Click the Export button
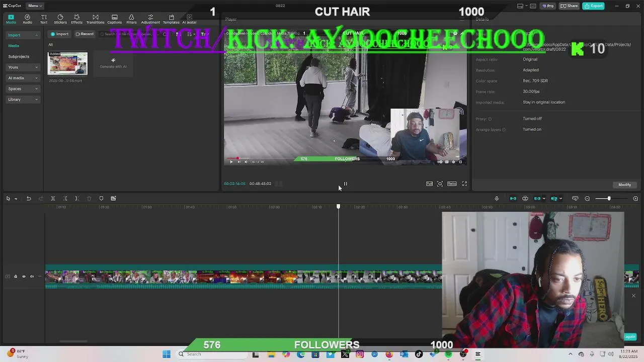 coord(594,6)
